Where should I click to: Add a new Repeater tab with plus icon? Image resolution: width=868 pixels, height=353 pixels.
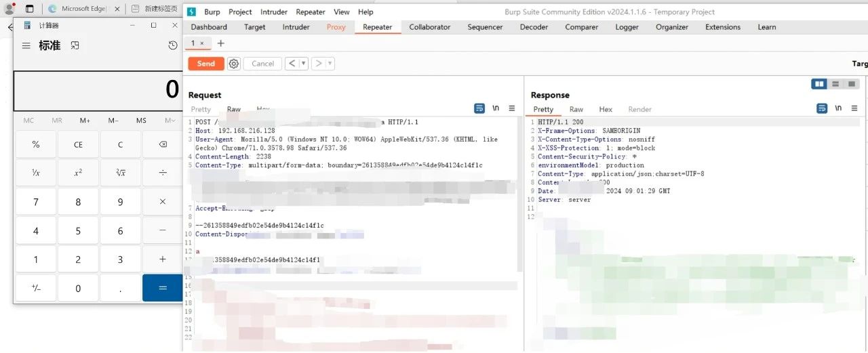pyautogui.click(x=220, y=43)
